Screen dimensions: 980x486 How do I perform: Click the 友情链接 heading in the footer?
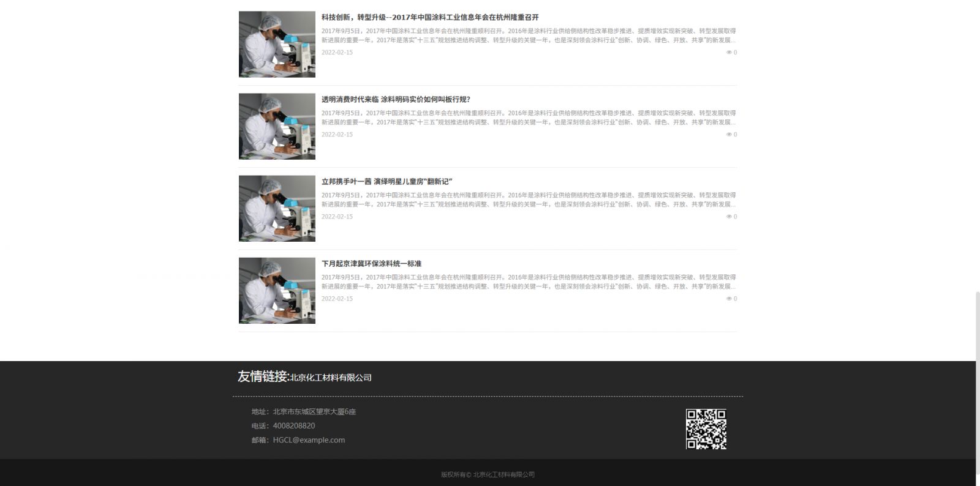tap(263, 376)
